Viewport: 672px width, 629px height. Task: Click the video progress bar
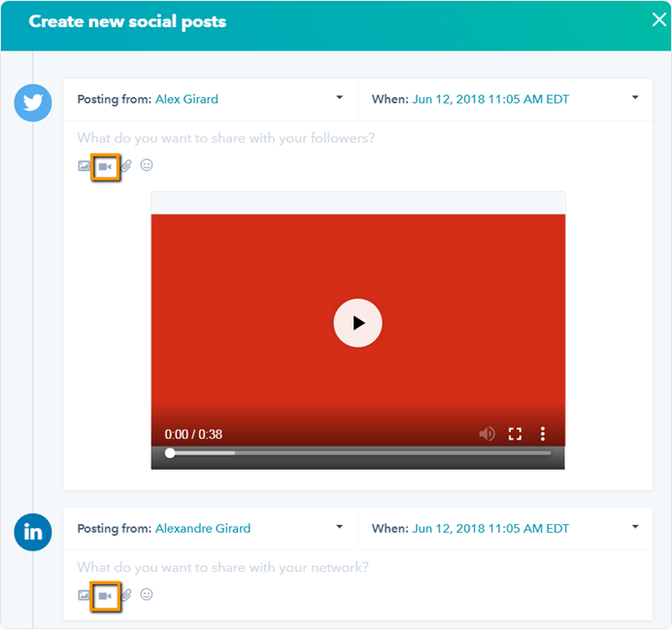click(359, 453)
